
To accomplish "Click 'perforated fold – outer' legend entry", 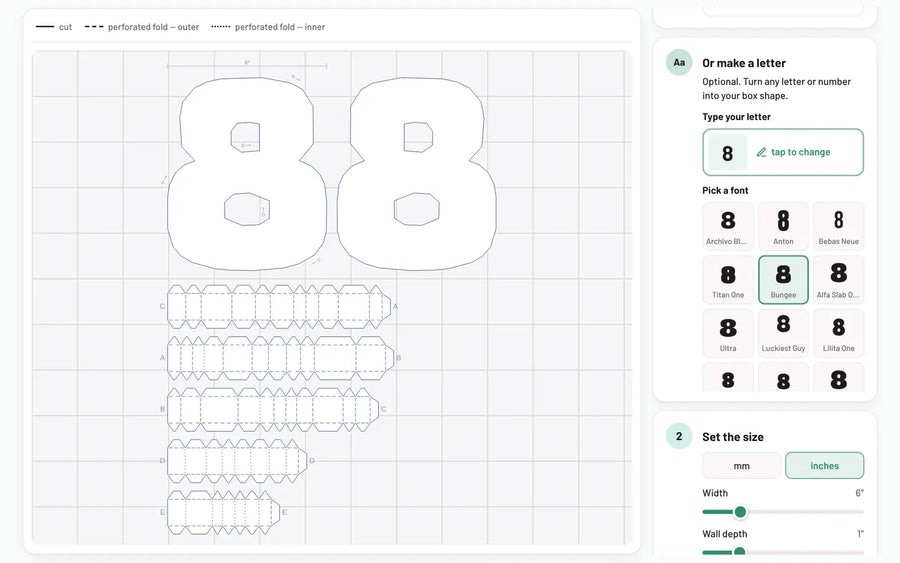I will click(142, 27).
